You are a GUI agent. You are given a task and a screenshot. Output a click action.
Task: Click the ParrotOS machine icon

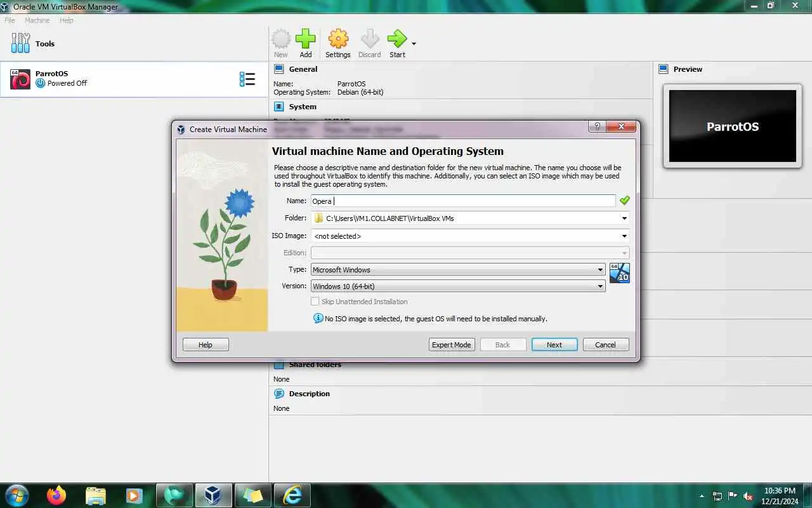pyautogui.click(x=20, y=79)
